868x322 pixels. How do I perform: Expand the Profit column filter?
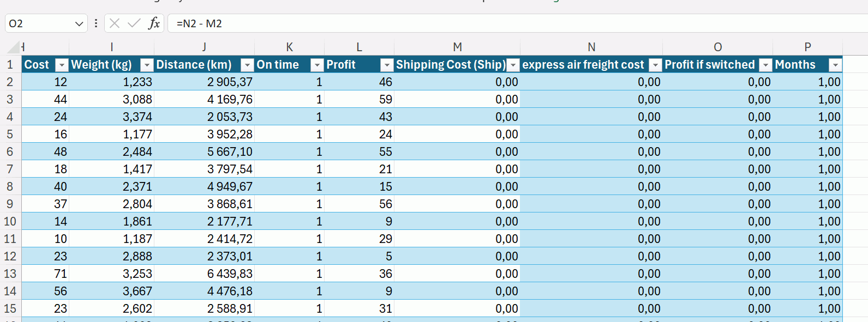(387, 65)
